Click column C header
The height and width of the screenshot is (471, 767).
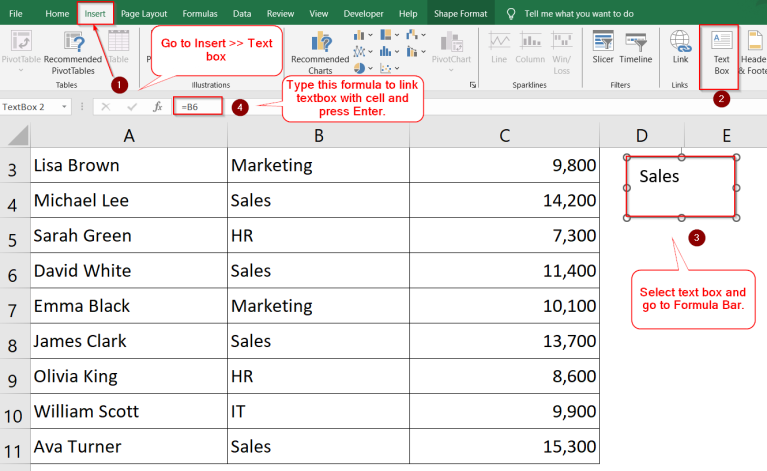[504, 134]
